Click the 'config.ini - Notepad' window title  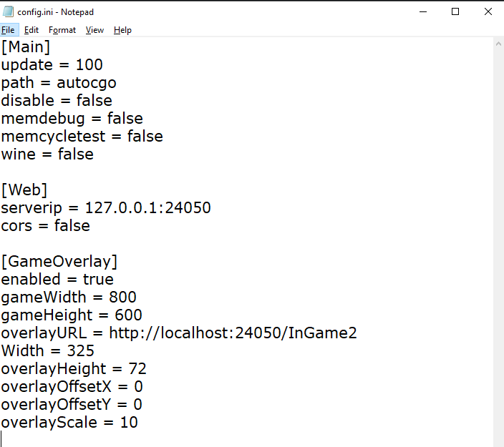[55, 12]
